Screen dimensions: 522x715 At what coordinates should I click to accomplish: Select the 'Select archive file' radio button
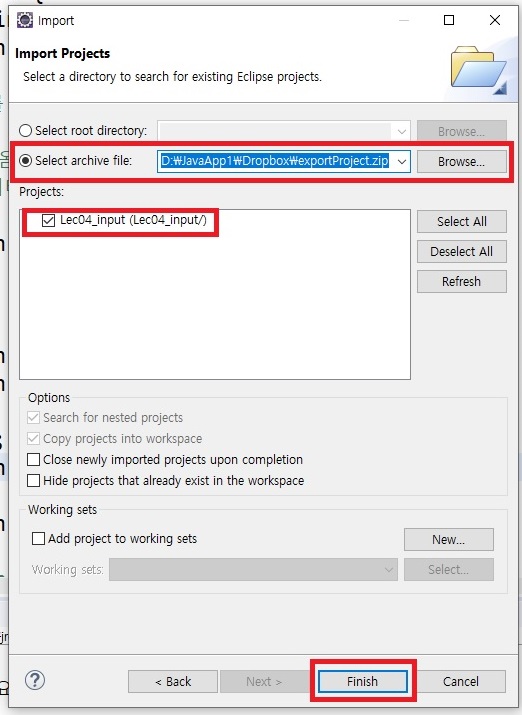tap(26, 161)
